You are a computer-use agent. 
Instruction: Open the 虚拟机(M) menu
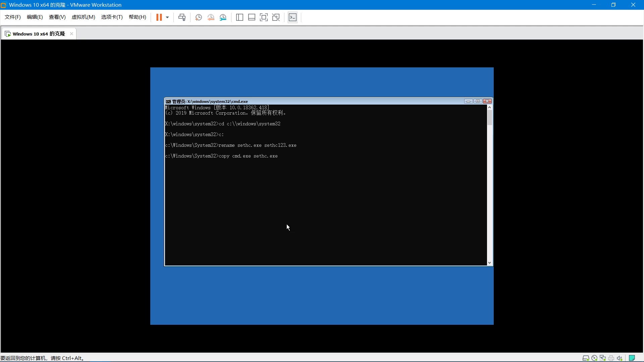tap(83, 17)
